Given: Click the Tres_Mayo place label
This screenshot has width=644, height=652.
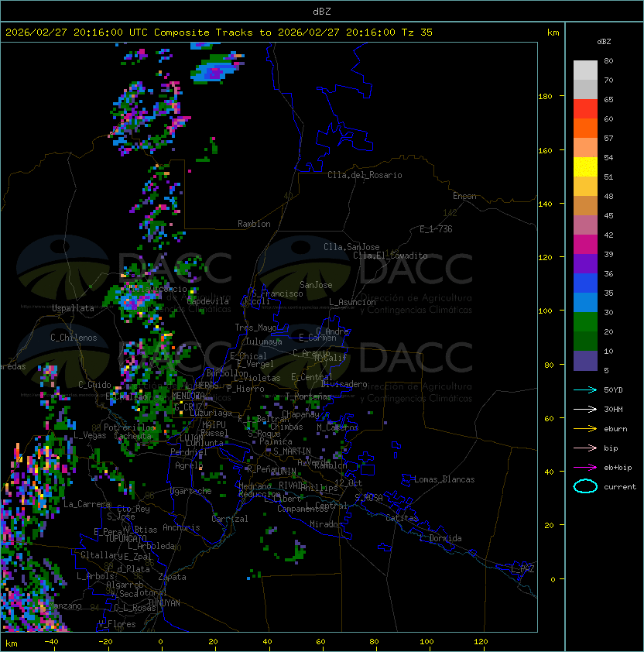Looking at the screenshot, I should pos(255,328).
